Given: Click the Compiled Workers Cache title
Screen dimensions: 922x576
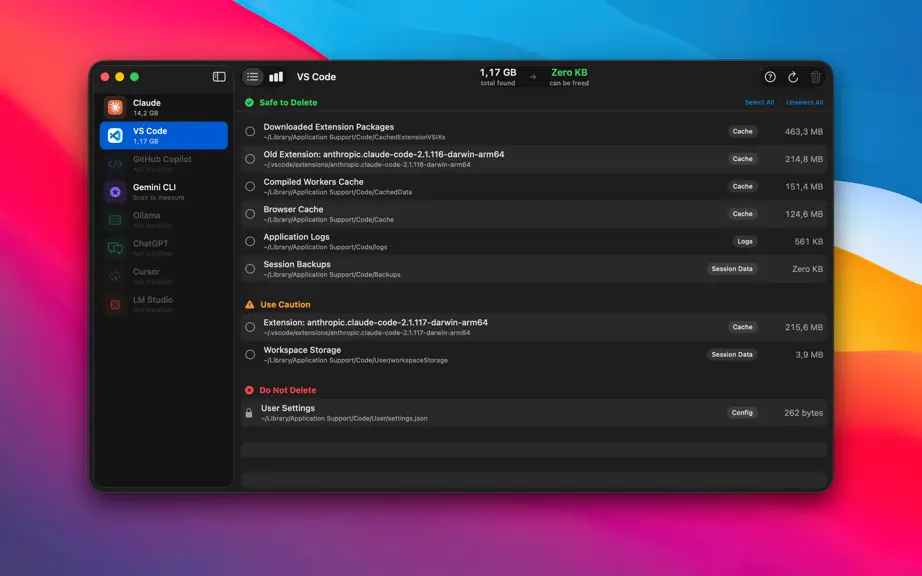Looking at the screenshot, I should (313, 182).
